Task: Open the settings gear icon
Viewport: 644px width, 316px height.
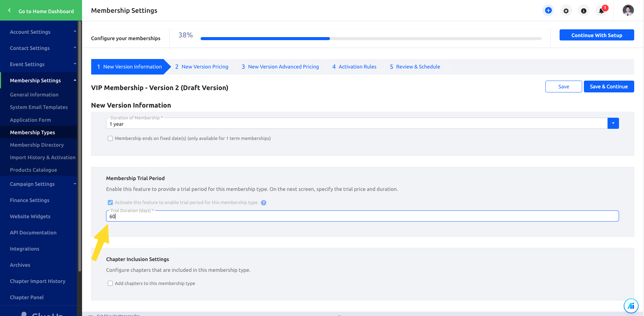Action: (x=566, y=11)
